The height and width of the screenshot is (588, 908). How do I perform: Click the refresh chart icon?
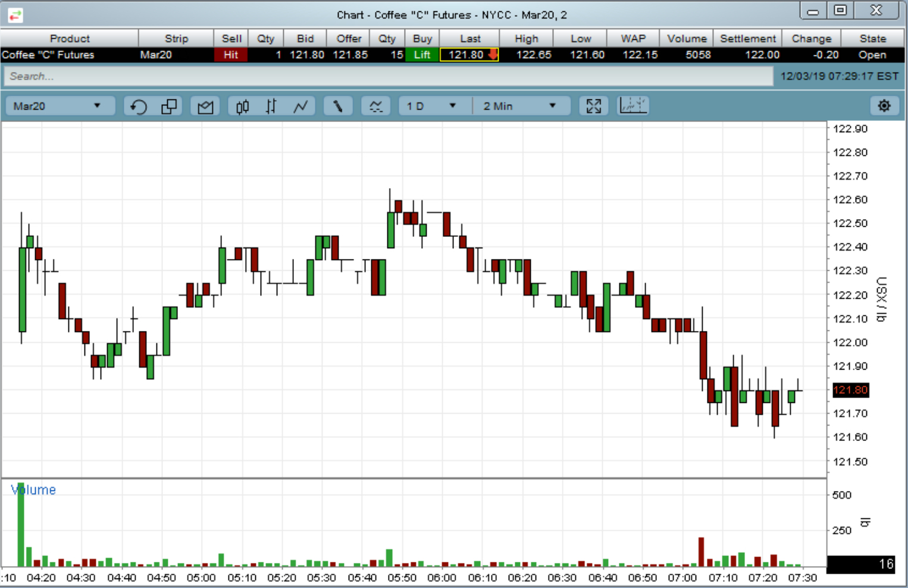pos(139,107)
